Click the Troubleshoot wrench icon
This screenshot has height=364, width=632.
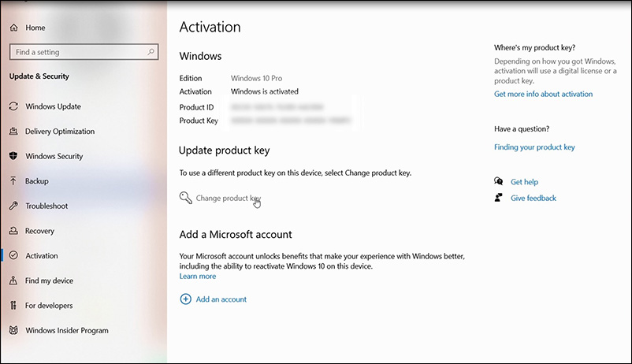[13, 206]
